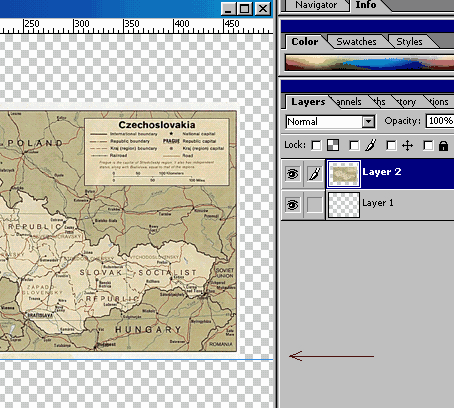Screen dimensions: 454x408
Task: Click the POLAND label on the map
Action: tap(35, 143)
